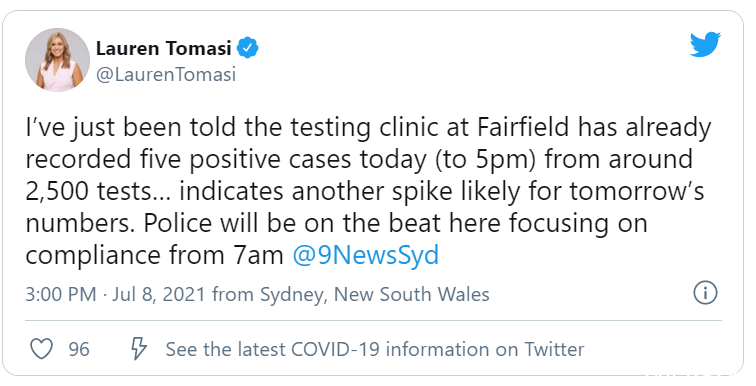Click the 96 likes count
The height and width of the screenshot is (386, 756).
coord(79,349)
